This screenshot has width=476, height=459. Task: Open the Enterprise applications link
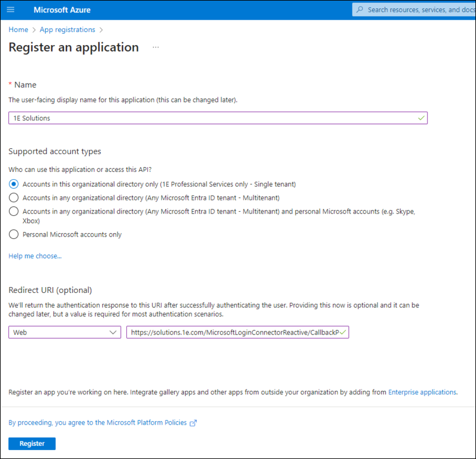point(422,392)
